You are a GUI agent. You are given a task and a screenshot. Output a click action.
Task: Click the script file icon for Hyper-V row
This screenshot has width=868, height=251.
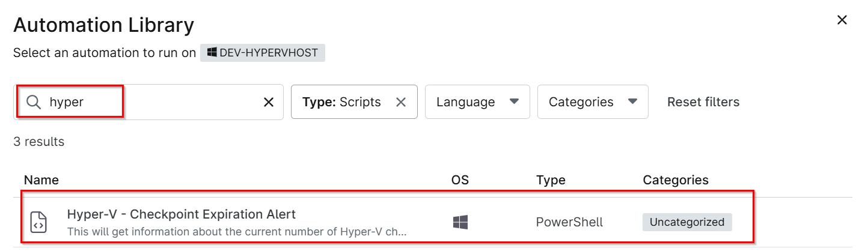coord(38,222)
